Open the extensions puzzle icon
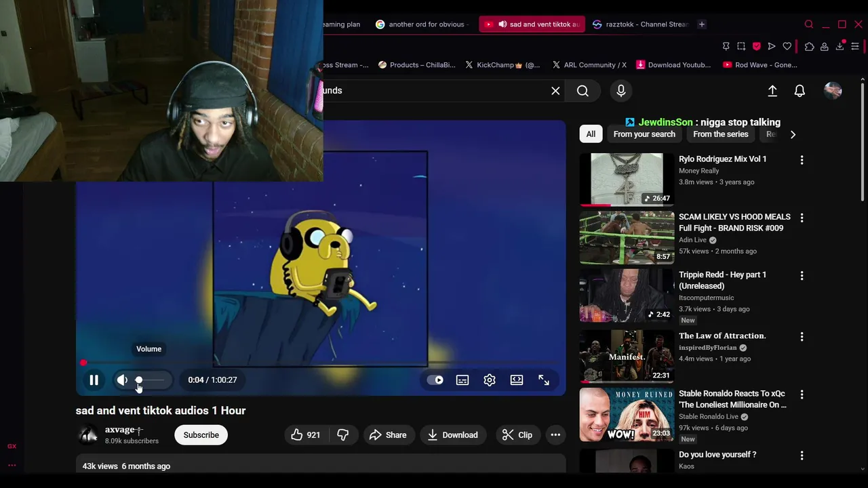The image size is (868, 488). pos(809,46)
